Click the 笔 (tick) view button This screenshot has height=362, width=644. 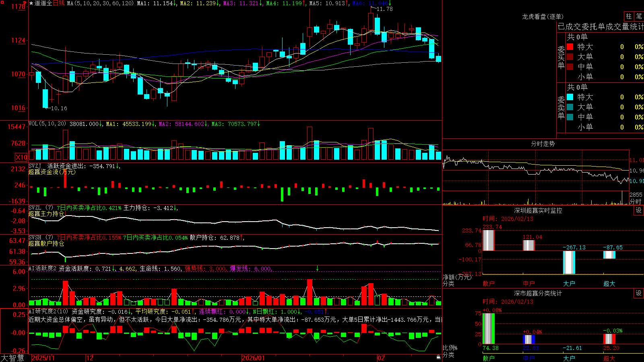point(639,16)
